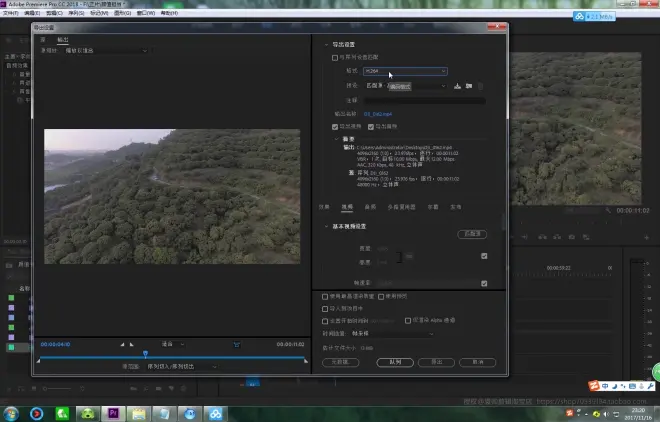Click the delete preset trash icon
The height and width of the screenshot is (422, 660).
[x=480, y=86]
